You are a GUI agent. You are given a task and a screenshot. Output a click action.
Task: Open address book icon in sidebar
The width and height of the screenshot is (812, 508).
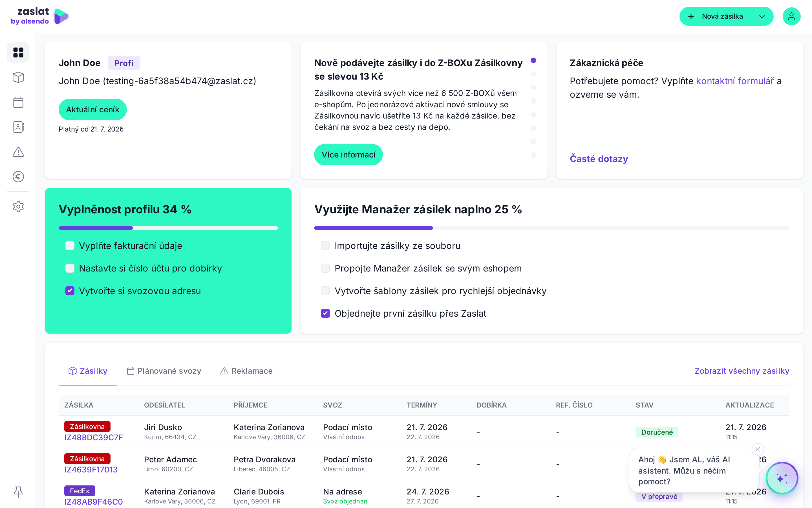point(18,127)
